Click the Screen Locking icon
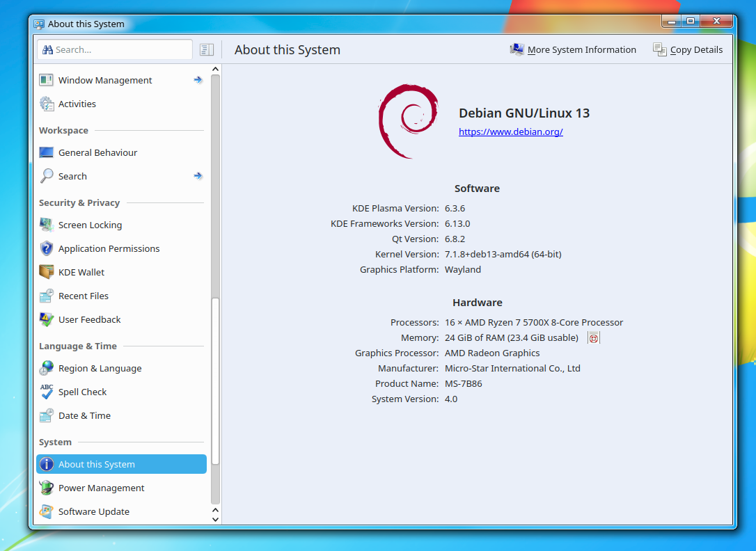This screenshot has height=551, width=756. coord(46,225)
